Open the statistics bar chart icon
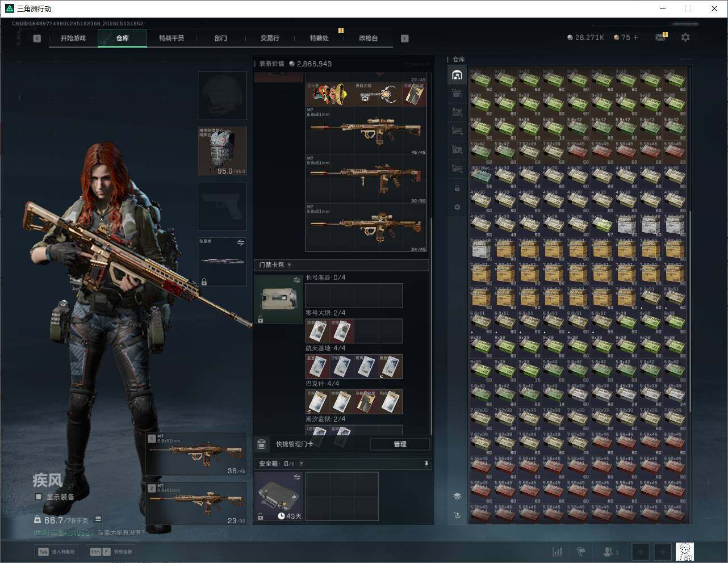The height and width of the screenshot is (563, 728). pyautogui.click(x=558, y=552)
